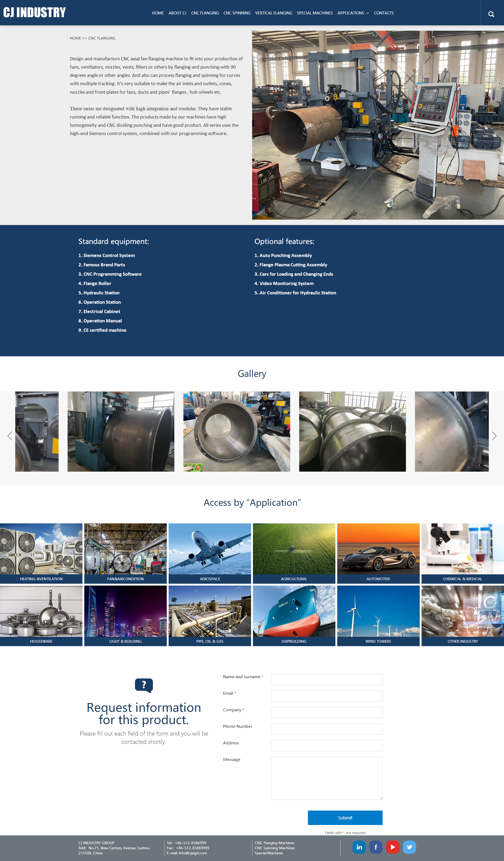Click the Submit button on the form
The image size is (504, 861).
pos(345,817)
